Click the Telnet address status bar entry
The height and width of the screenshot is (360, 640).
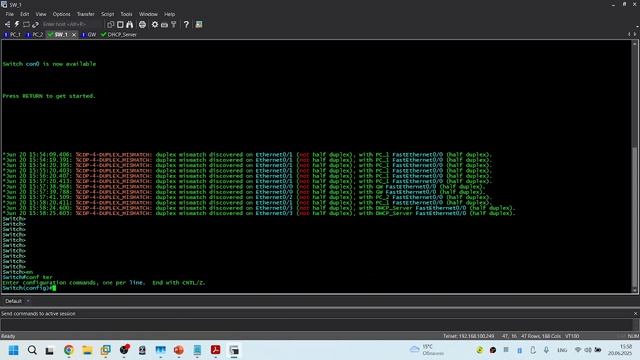[469, 336]
